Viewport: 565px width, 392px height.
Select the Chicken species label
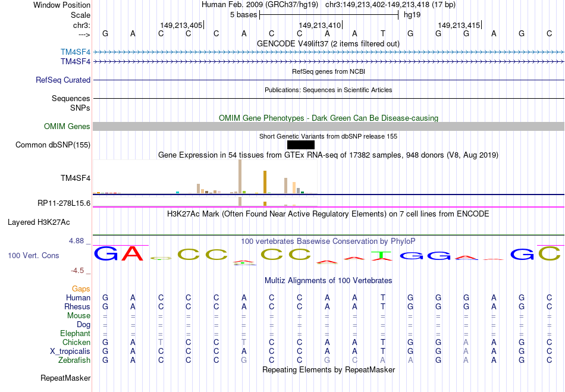click(x=76, y=342)
